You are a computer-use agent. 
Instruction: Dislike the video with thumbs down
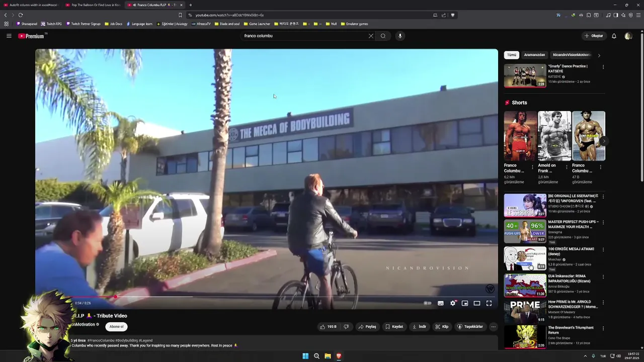[x=346, y=327]
